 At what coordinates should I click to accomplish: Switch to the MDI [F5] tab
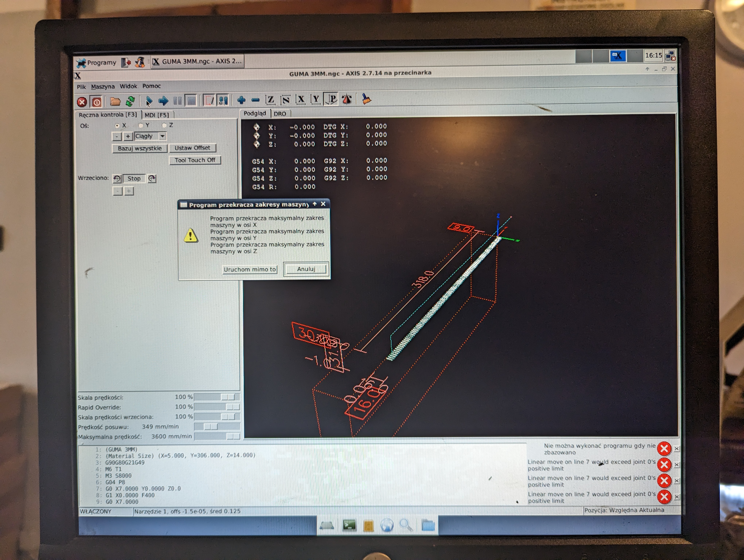(x=157, y=115)
